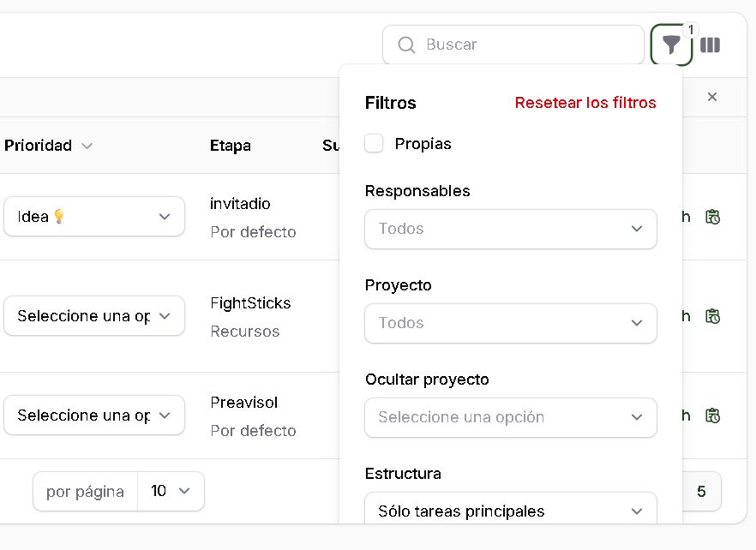The width and height of the screenshot is (756, 550).
Task: Open the Responsables dropdown
Action: point(511,229)
